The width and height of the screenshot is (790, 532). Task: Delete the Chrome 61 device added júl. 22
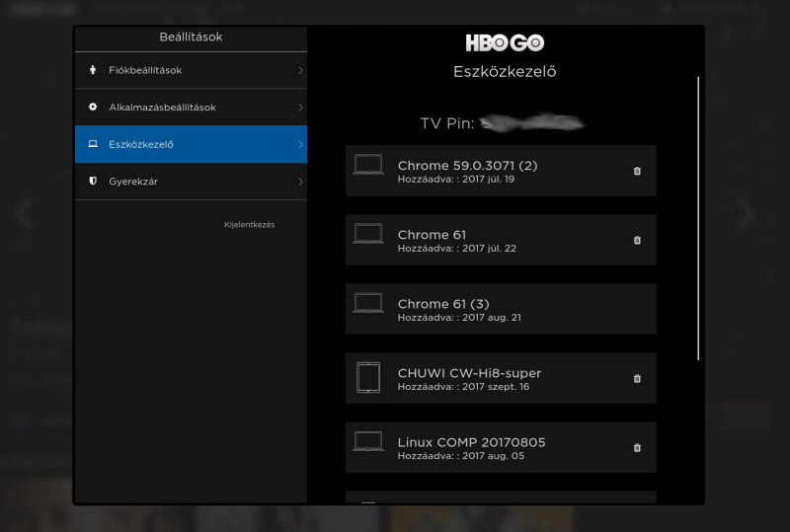[x=637, y=240]
